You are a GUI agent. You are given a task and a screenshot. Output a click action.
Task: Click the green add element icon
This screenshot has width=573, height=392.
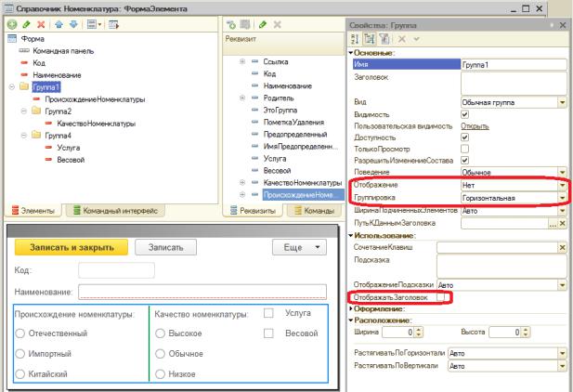point(12,24)
